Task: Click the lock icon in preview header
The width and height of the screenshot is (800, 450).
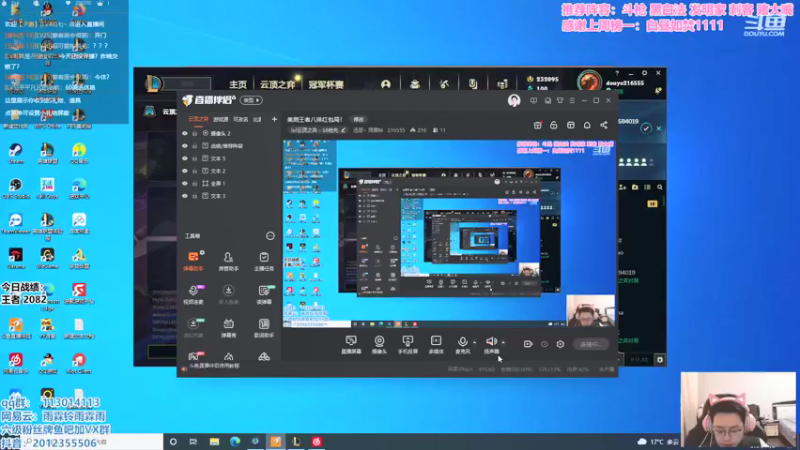Action: click(x=554, y=125)
